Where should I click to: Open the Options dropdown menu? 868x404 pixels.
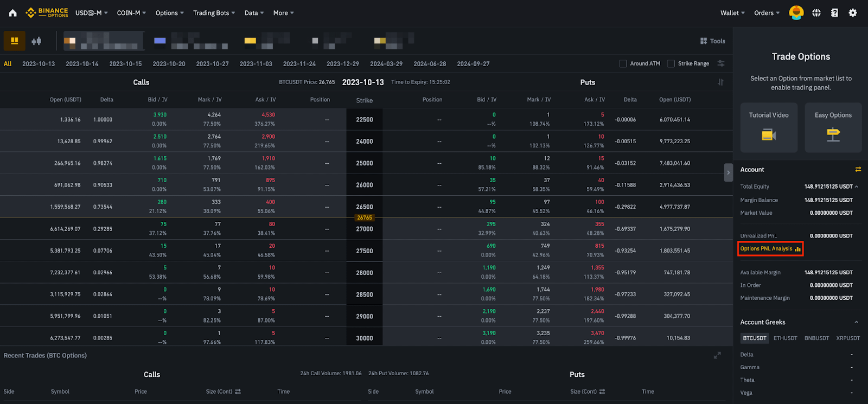[x=169, y=13]
